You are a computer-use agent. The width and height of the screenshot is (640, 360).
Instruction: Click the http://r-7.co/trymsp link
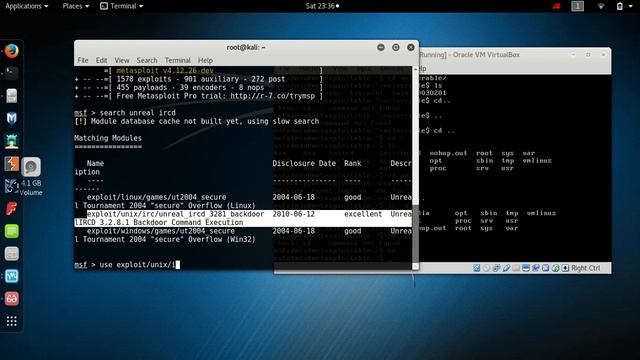point(273,96)
